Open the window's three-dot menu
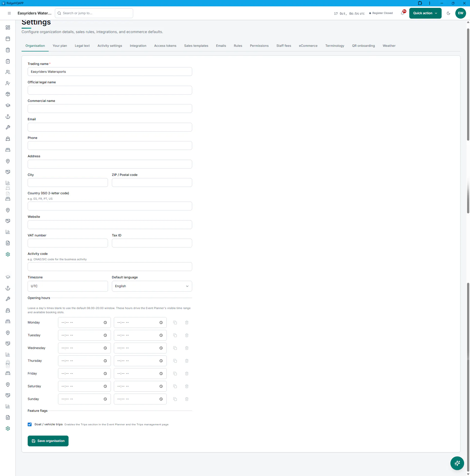 (x=429, y=3)
